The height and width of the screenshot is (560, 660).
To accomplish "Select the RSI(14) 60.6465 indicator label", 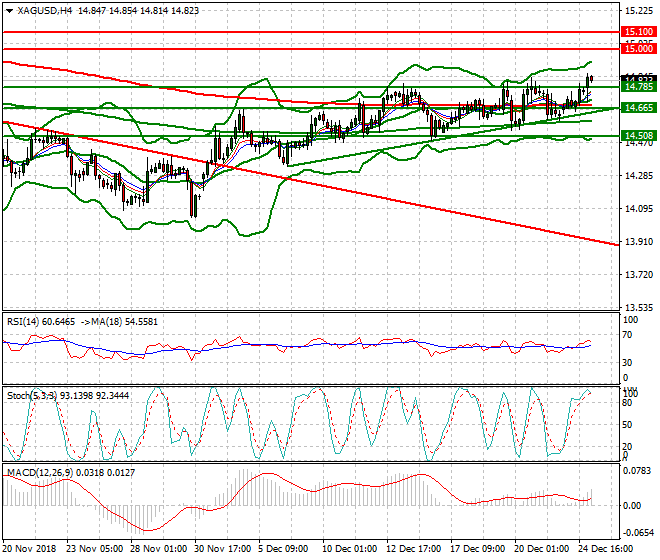I will click(41, 322).
